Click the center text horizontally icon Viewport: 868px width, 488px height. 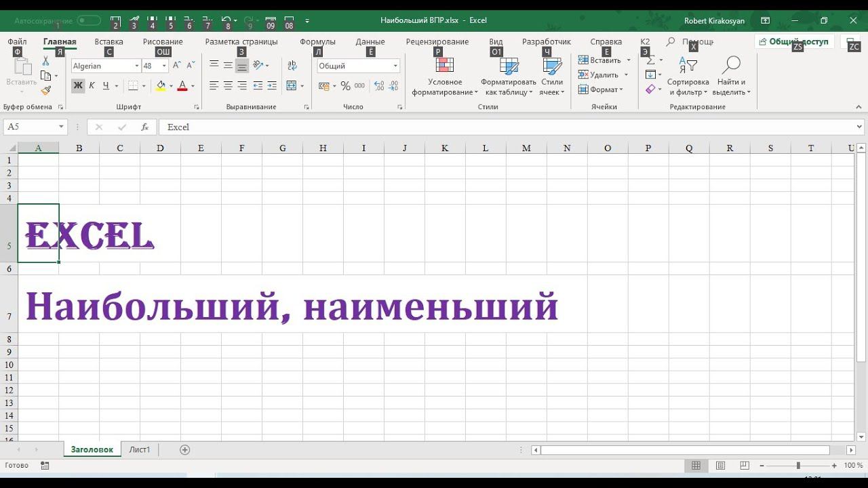228,86
